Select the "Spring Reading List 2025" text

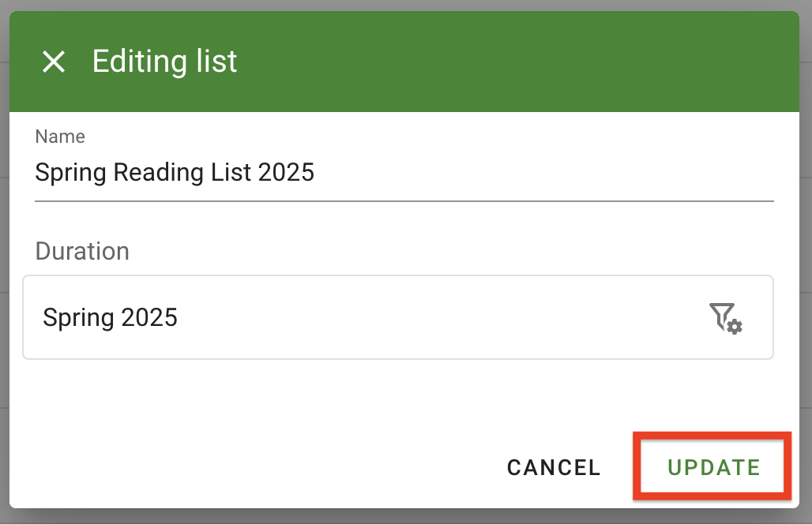click(x=175, y=172)
